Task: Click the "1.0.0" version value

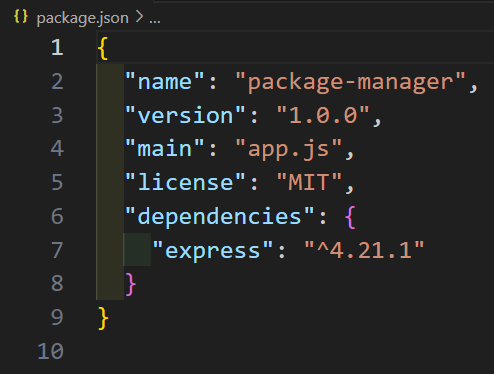Action: pyautogui.click(x=323, y=115)
